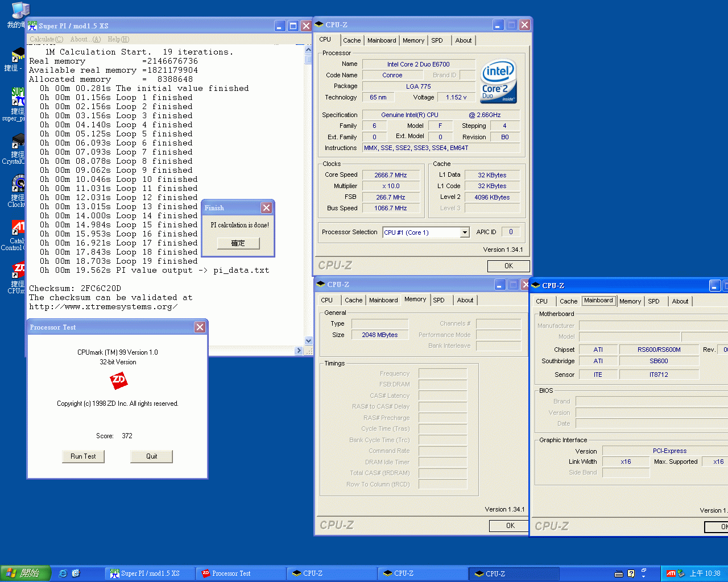Click the Name field Intel Core 2 Duo E6700

419,64
